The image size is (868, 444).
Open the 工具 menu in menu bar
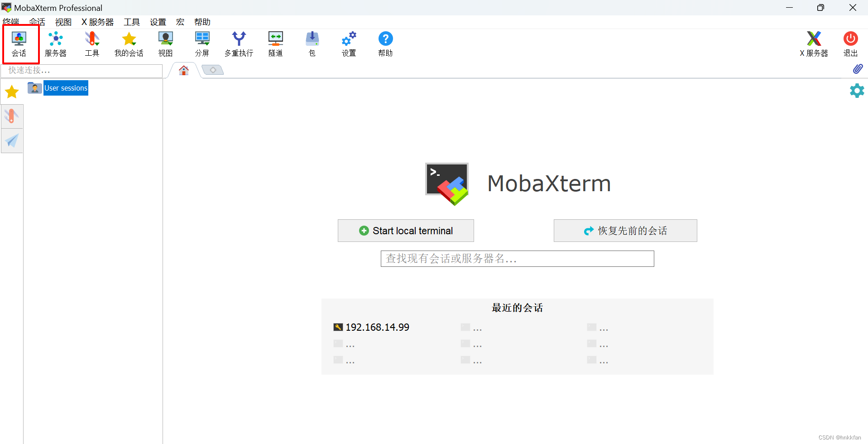[x=132, y=22]
